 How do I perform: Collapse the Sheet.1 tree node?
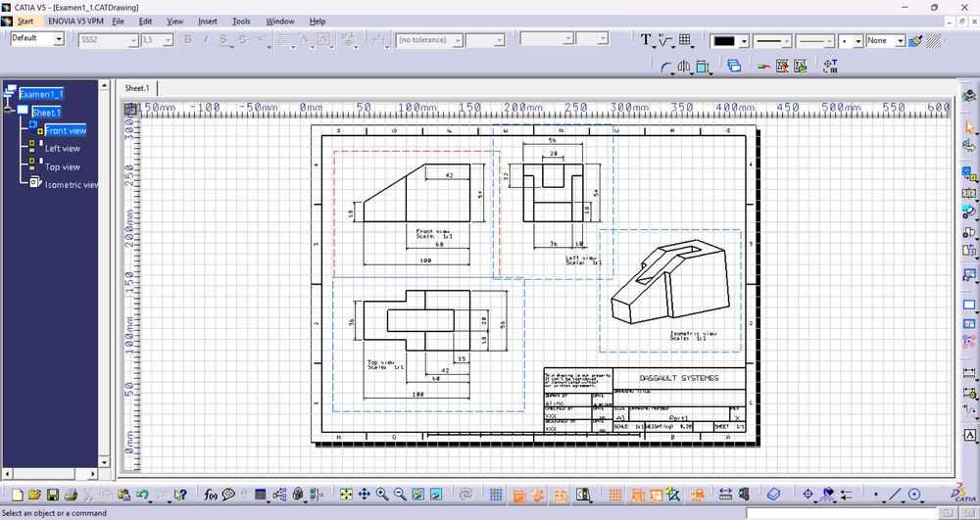point(8,111)
